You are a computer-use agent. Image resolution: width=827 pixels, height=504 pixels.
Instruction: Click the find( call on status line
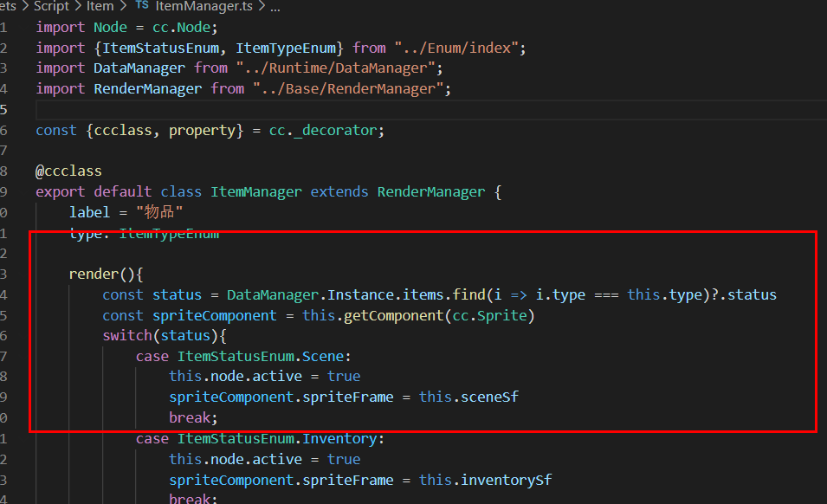pos(468,294)
